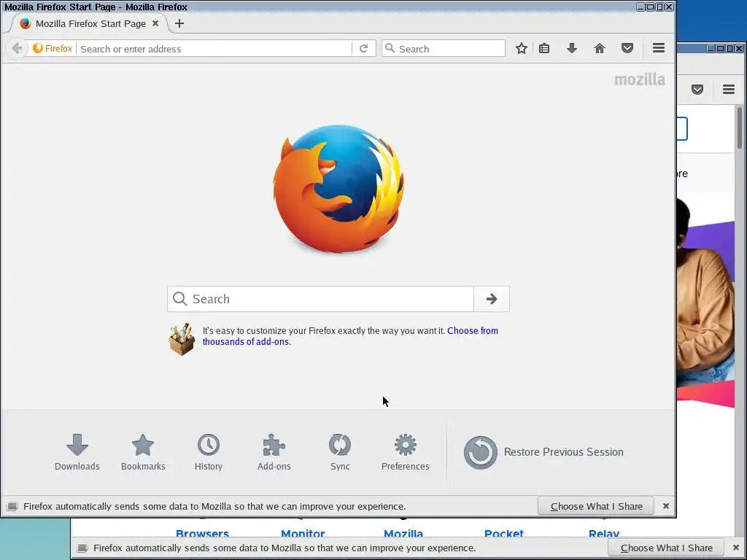Viewport: 747px width, 560px height.
Task: Open hamburger menu in front Firefox window
Action: click(x=659, y=48)
